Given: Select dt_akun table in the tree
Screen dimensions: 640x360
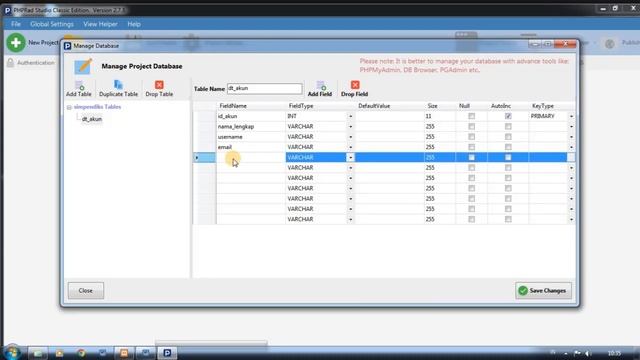Looking at the screenshot, I should pyautogui.click(x=92, y=119).
